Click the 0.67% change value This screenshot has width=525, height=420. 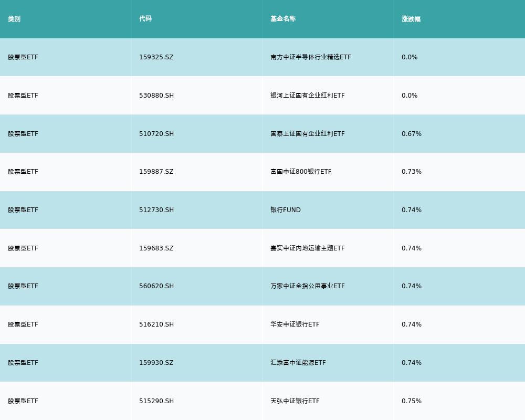coord(412,134)
